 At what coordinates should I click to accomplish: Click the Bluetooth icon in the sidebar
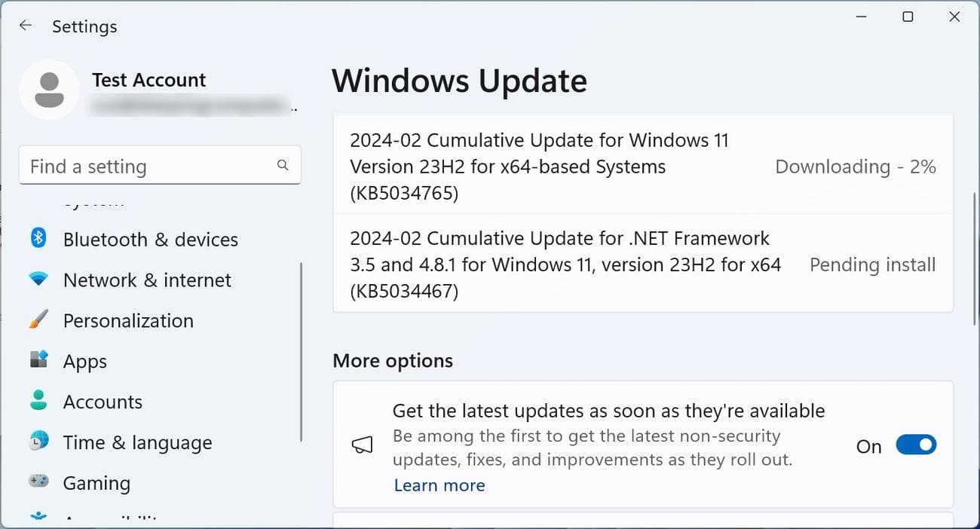[x=38, y=239]
